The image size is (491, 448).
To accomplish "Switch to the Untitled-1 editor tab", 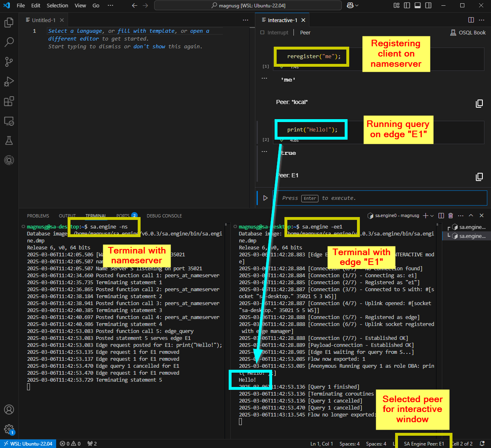I will tap(43, 20).
